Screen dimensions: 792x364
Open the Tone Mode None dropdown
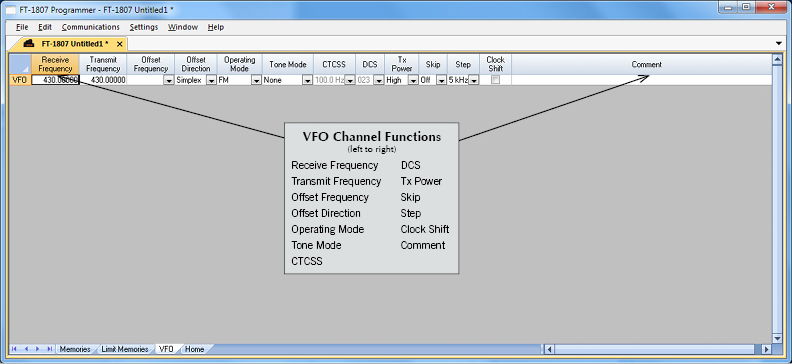point(307,80)
